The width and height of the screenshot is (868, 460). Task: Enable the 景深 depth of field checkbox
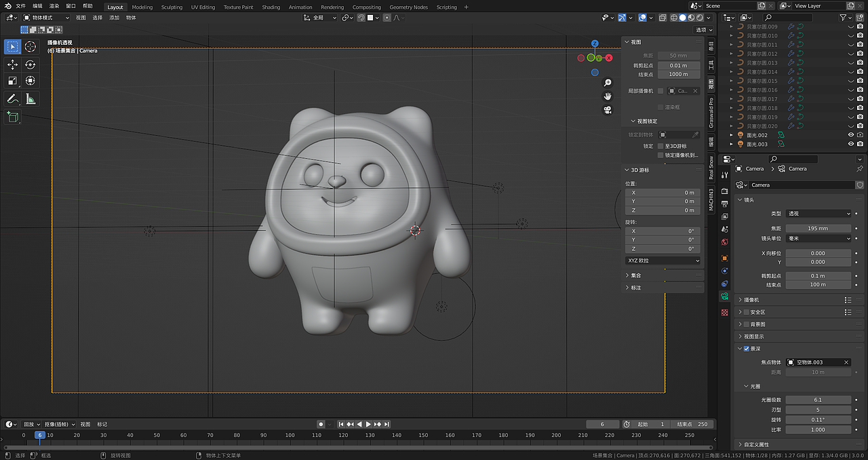(x=747, y=349)
